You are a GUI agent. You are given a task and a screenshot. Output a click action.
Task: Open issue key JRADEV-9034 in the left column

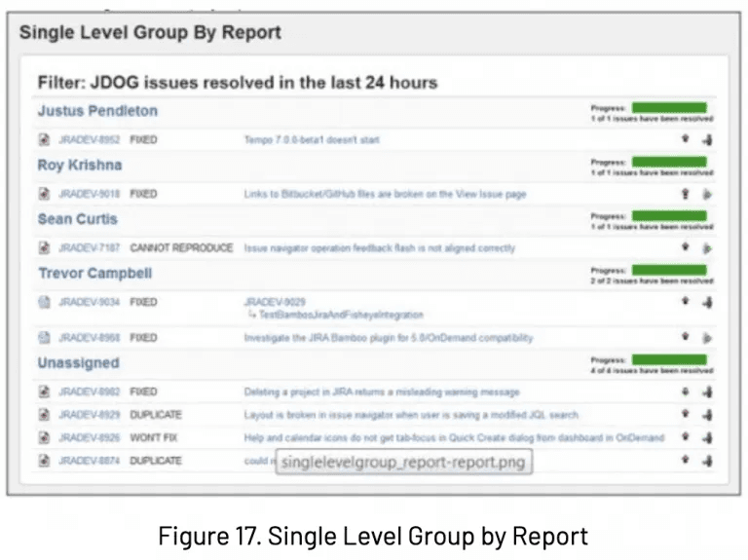[x=89, y=302]
